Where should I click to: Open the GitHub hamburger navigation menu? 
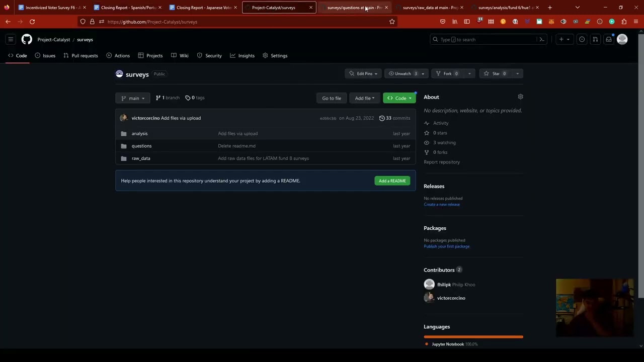(11, 39)
